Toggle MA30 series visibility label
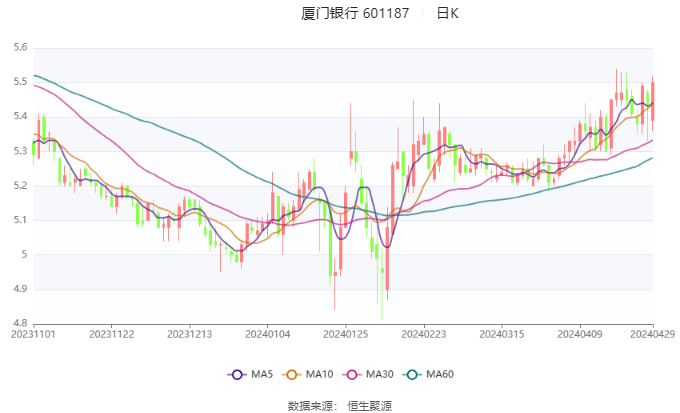The width and height of the screenshot is (680, 413). [379, 374]
